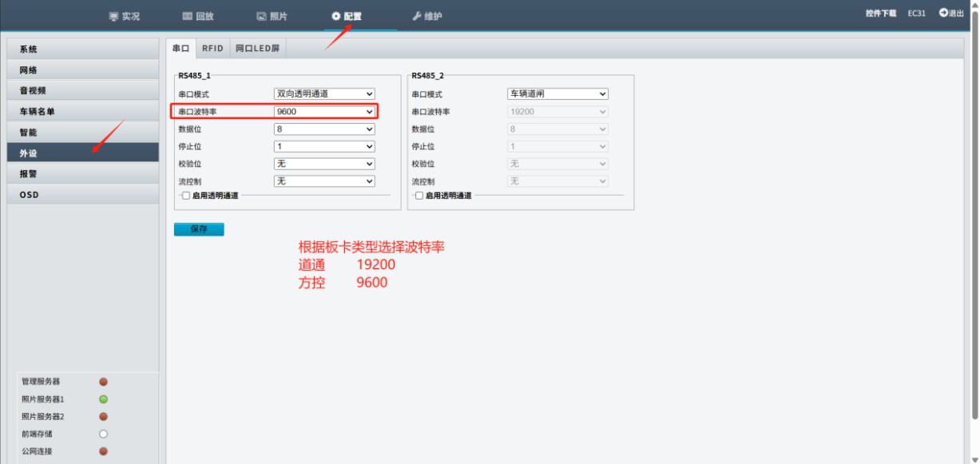The image size is (980, 464).
Task: Switch to the RFID tab
Action: [212, 49]
